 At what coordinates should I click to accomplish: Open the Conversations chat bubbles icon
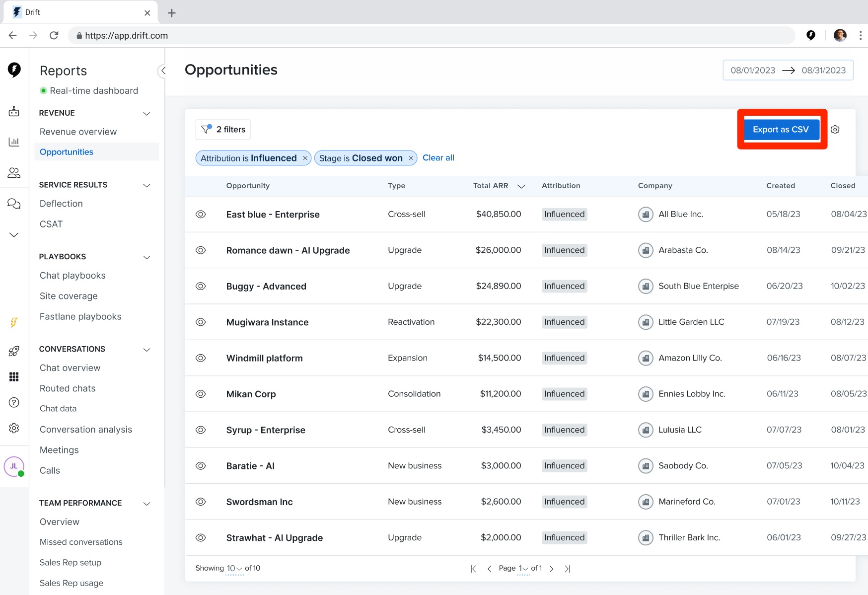pos(14,204)
